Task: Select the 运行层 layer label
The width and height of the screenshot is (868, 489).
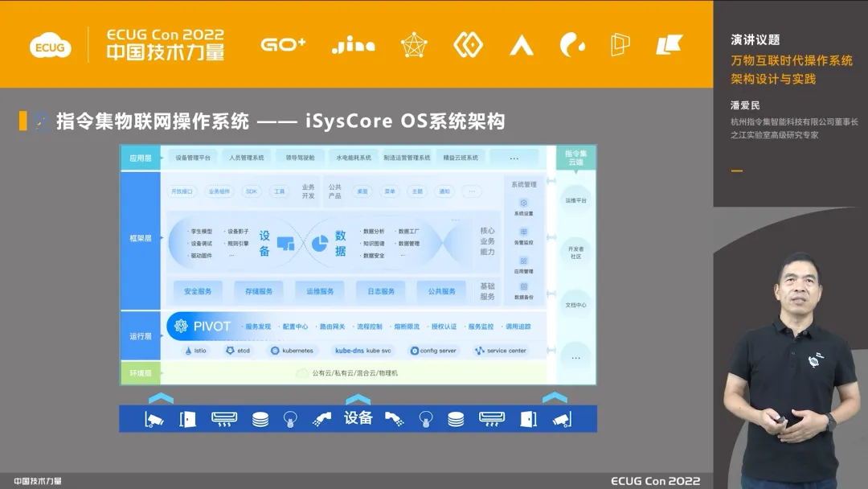Action: (141, 336)
